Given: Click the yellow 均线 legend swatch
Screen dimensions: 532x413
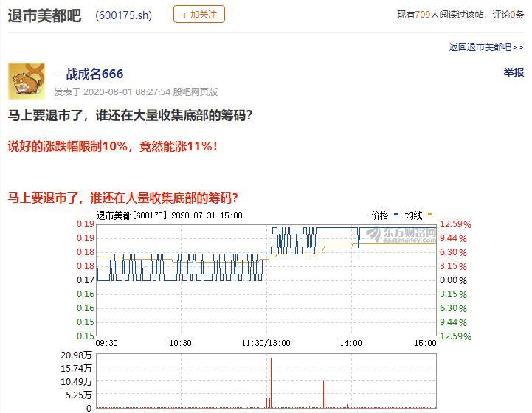Looking at the screenshot, I should coord(430,215).
